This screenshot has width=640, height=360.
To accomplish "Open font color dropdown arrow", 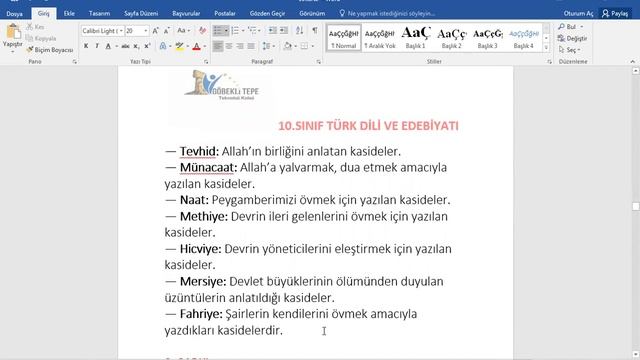I will pos(205,46).
